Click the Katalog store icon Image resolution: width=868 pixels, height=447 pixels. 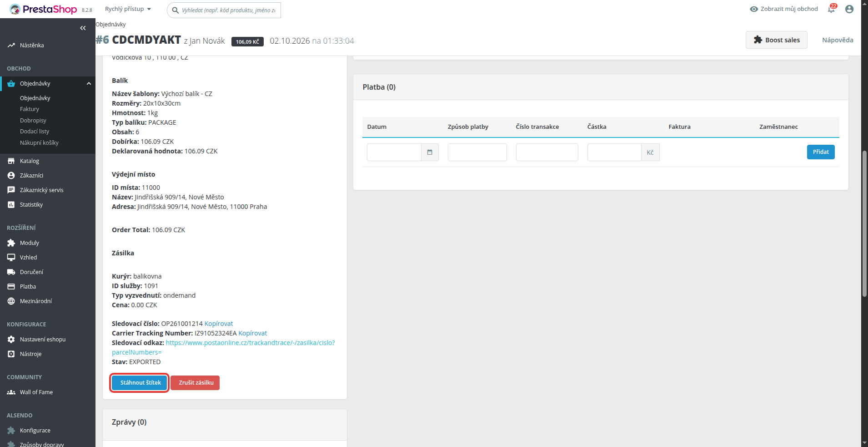pyautogui.click(x=11, y=161)
